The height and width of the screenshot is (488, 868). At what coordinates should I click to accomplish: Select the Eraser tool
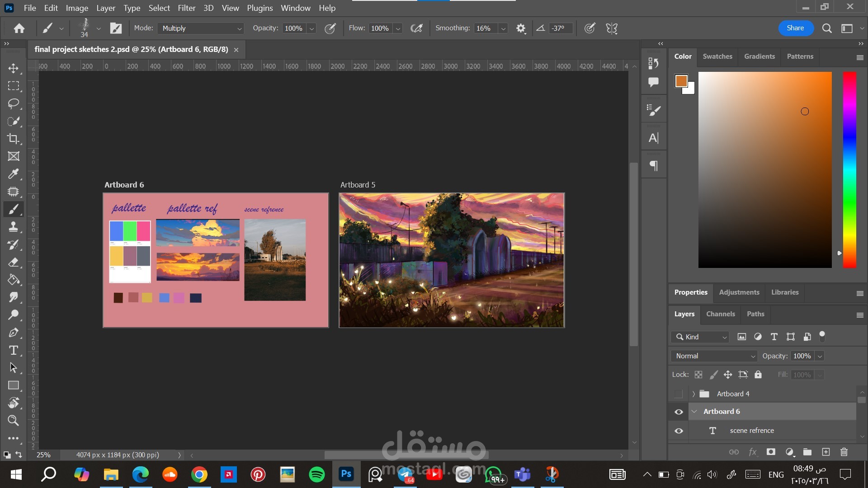[14, 262]
